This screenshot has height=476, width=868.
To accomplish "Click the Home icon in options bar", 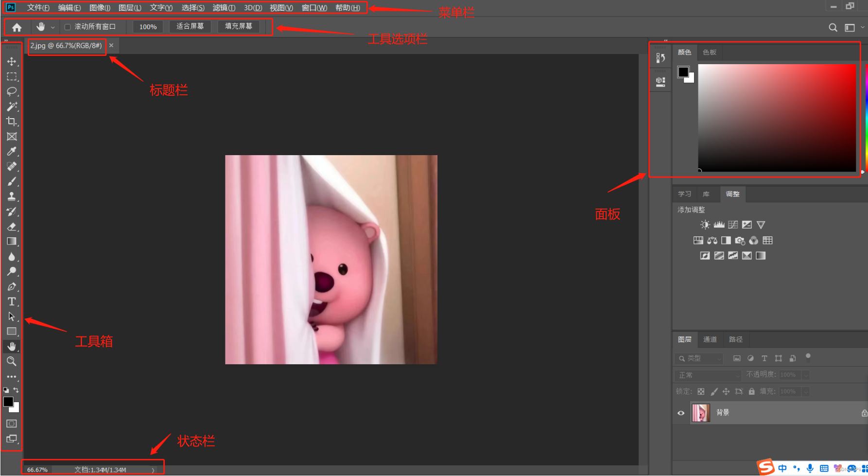I will coord(17,27).
